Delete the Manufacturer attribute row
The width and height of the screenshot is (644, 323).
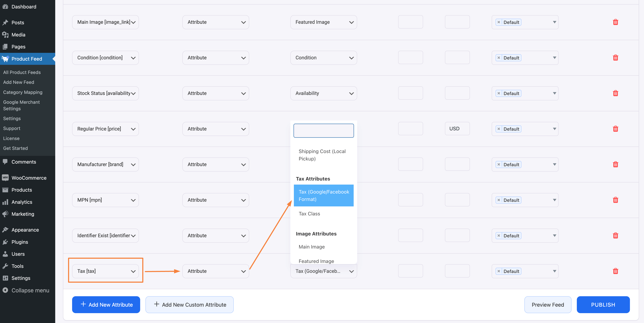(x=615, y=164)
